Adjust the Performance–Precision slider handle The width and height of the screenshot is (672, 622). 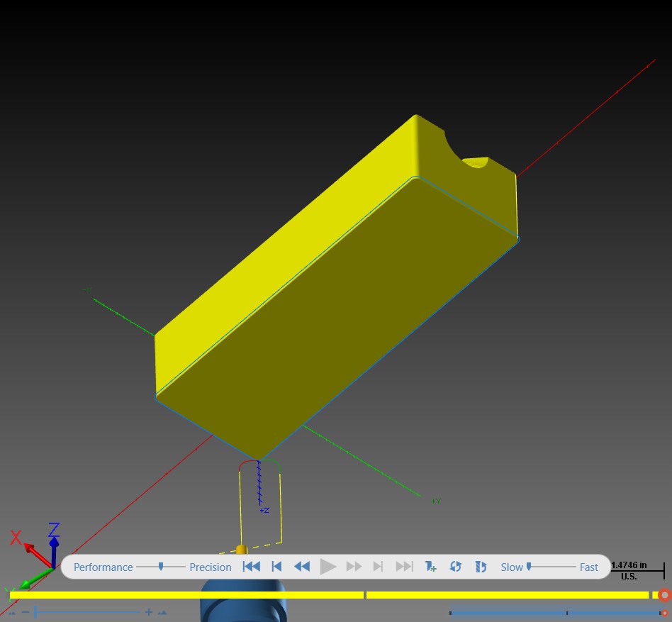[x=161, y=567]
